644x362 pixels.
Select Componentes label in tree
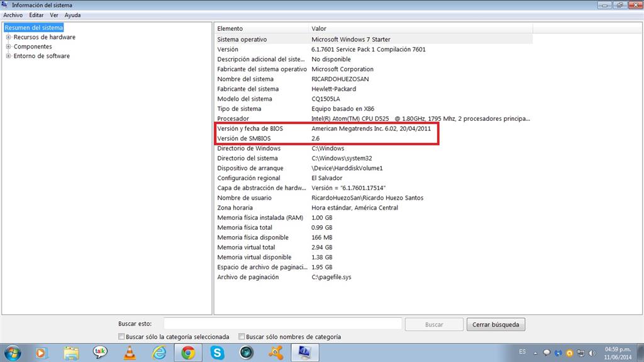[33, 47]
